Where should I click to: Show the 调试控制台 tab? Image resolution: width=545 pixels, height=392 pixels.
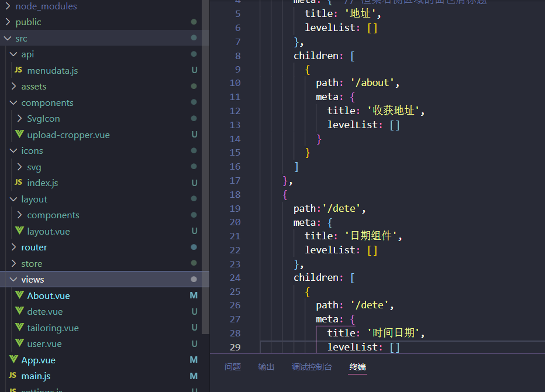(312, 367)
